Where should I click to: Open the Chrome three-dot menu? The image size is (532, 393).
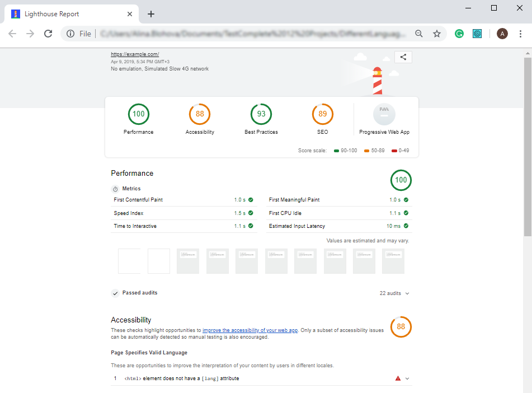tap(520, 34)
